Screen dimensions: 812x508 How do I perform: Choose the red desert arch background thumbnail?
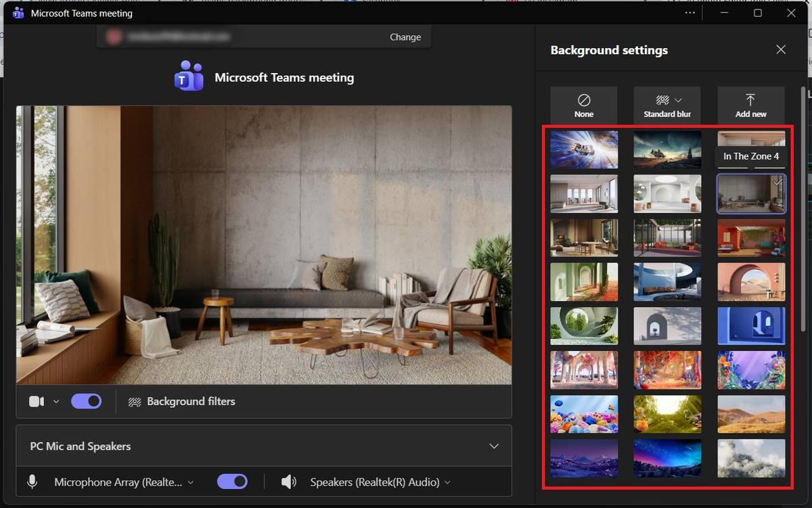click(751, 282)
